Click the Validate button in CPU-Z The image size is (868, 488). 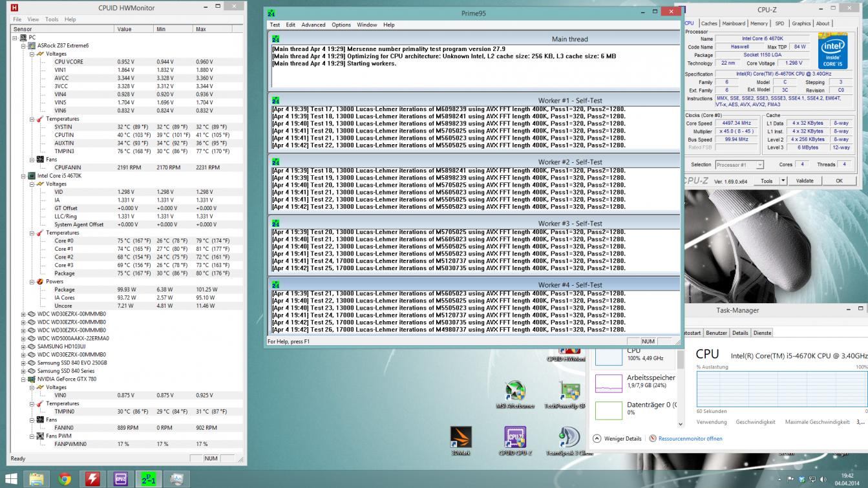805,181
